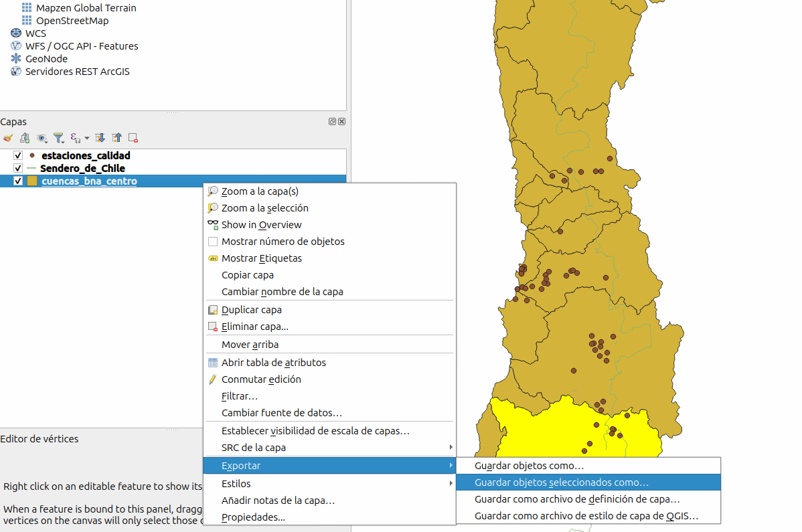Open layer styling panel brush icon
Viewport: 802px width, 532px height.
click(8, 138)
